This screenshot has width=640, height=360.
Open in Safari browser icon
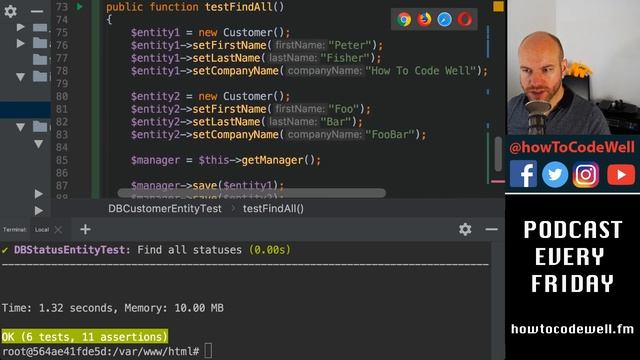(444, 19)
